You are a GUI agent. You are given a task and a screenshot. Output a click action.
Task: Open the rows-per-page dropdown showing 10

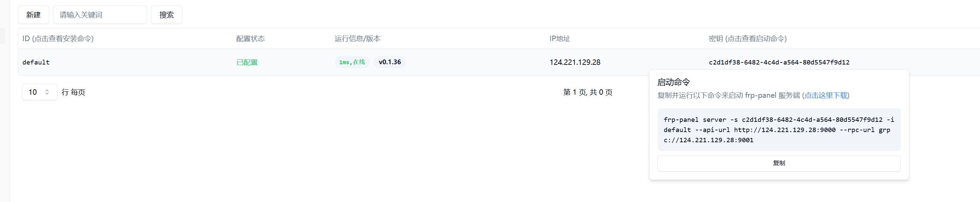point(40,92)
